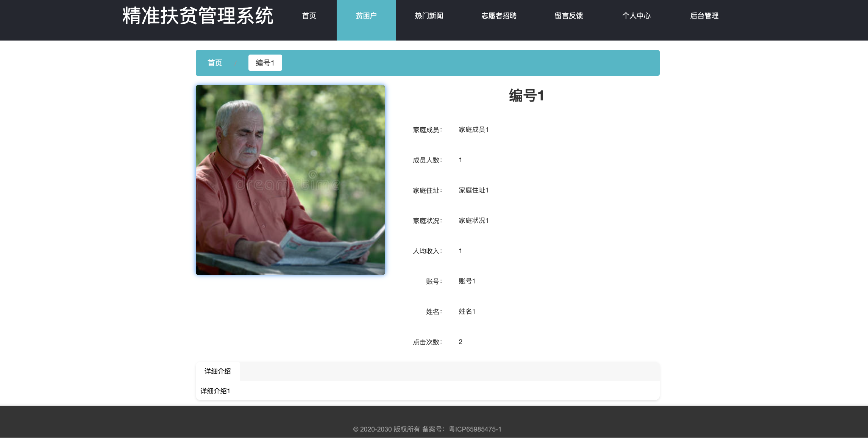Click 后台管理 in the navbar

coord(704,16)
